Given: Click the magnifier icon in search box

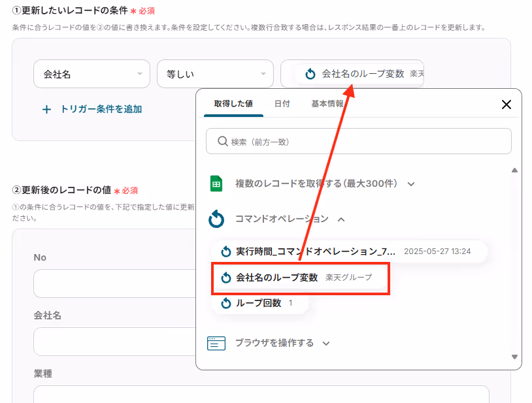Looking at the screenshot, I should click(223, 141).
